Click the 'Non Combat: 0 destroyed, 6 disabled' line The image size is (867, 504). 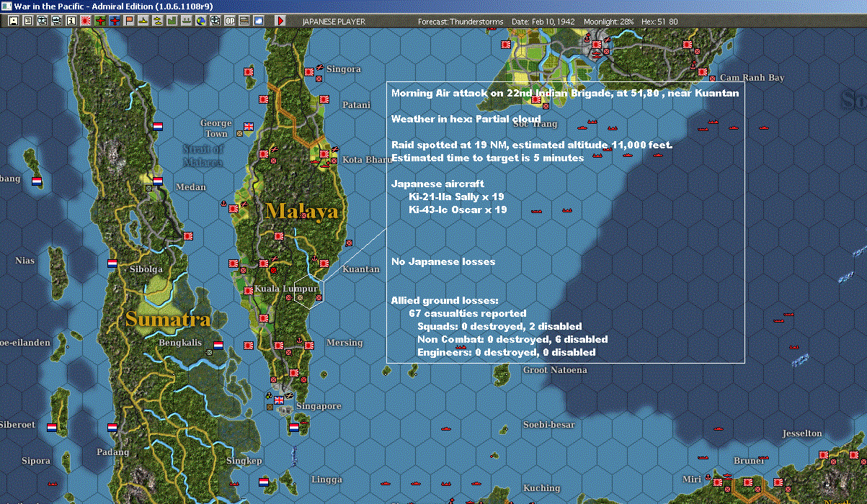pyautogui.click(x=512, y=339)
